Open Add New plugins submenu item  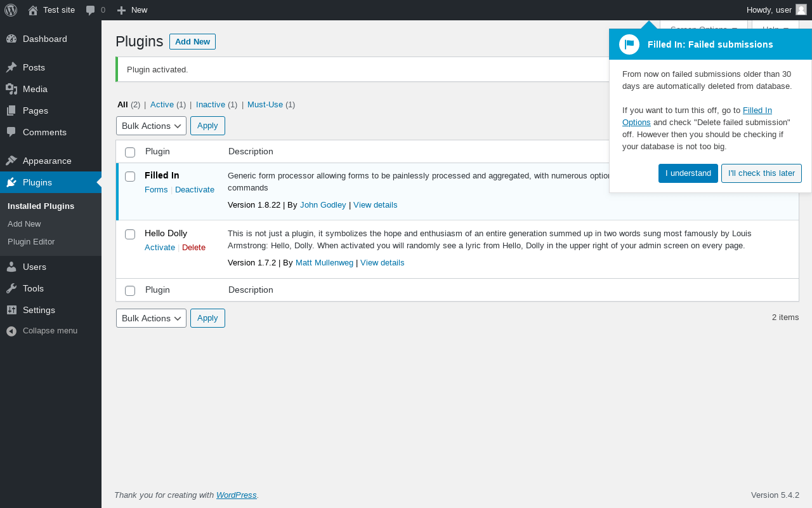click(24, 224)
